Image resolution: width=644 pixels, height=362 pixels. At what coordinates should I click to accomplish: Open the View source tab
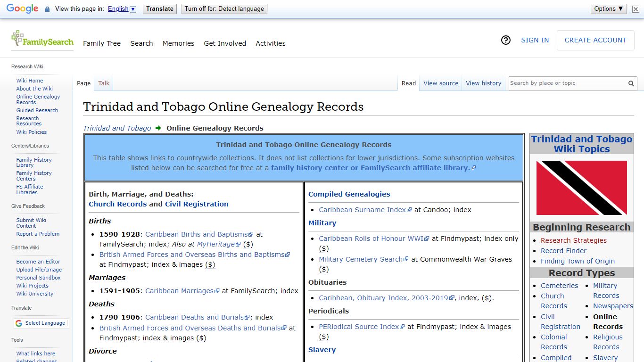pyautogui.click(x=441, y=83)
